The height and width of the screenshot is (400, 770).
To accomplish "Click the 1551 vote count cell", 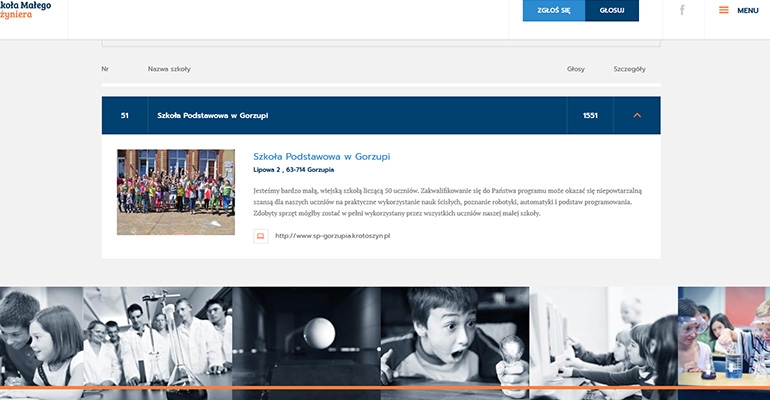I will pos(590,115).
